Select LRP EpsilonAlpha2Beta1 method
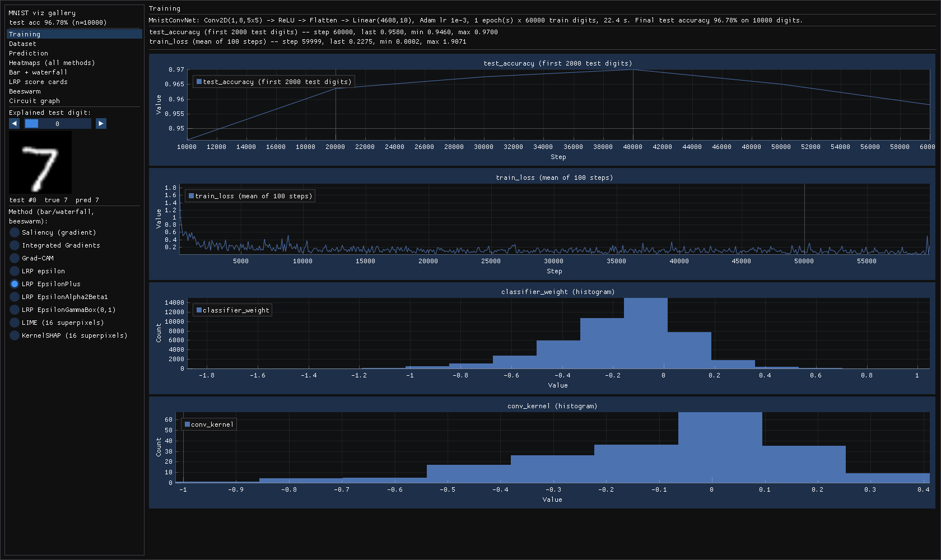This screenshot has height=560, width=941. [59, 297]
